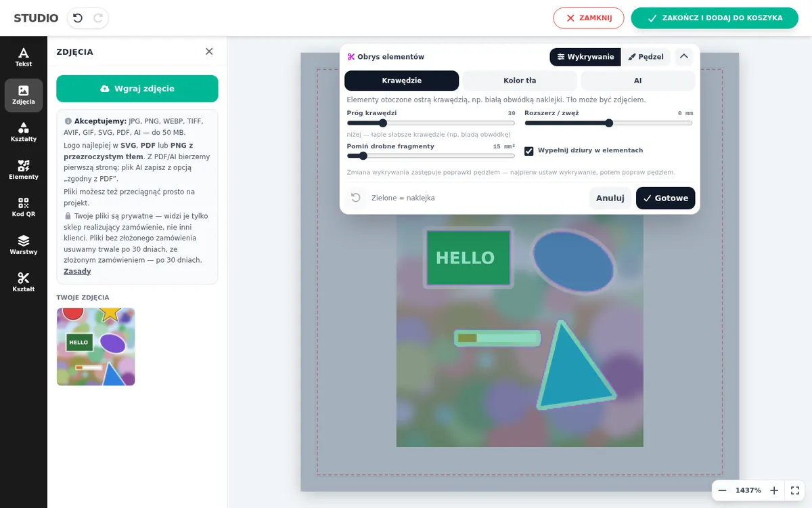The height and width of the screenshot is (508, 812).
Task: Toggle fullscreen canvas view
Action: 795,490
